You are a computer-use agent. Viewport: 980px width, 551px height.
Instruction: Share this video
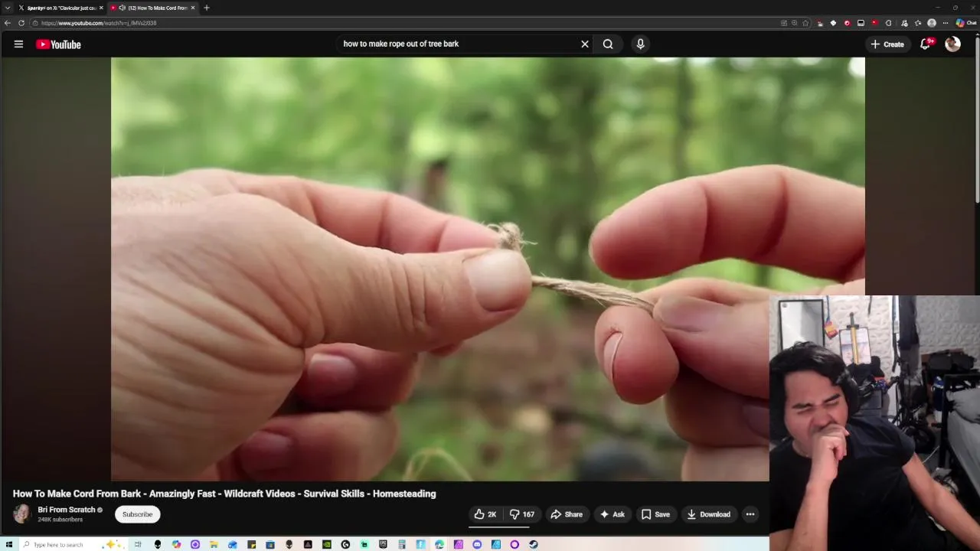point(567,514)
